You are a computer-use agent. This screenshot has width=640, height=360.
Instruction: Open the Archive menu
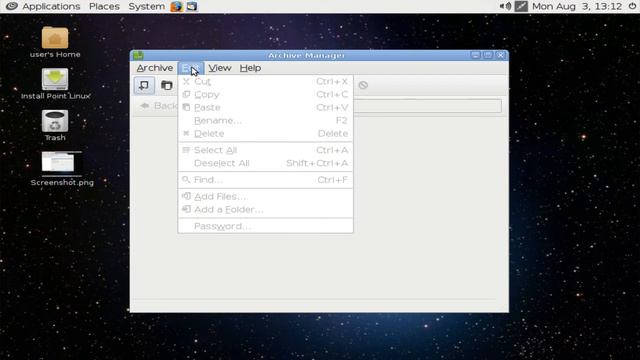[x=155, y=68]
